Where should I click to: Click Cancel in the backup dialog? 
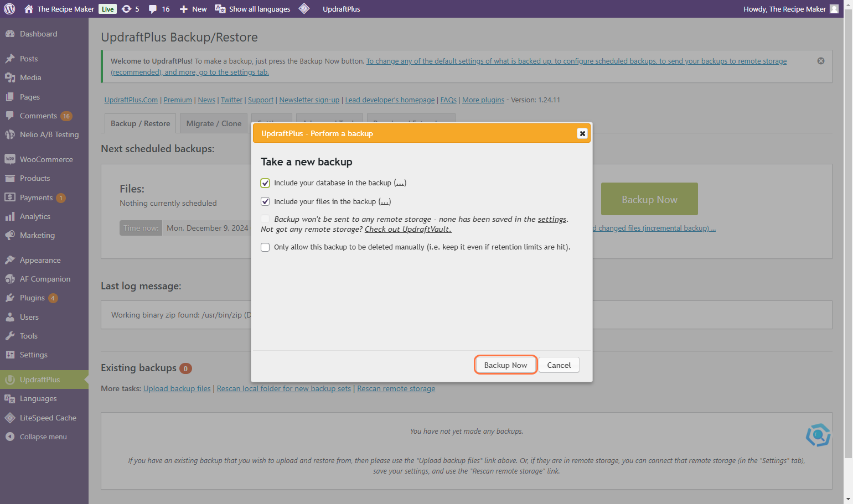pos(559,365)
